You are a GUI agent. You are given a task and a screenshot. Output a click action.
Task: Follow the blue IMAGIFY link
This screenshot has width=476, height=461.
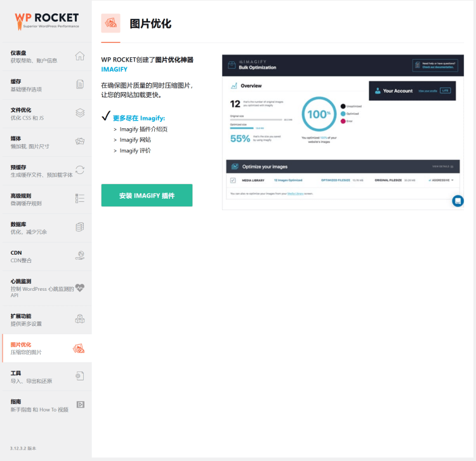[x=114, y=69]
